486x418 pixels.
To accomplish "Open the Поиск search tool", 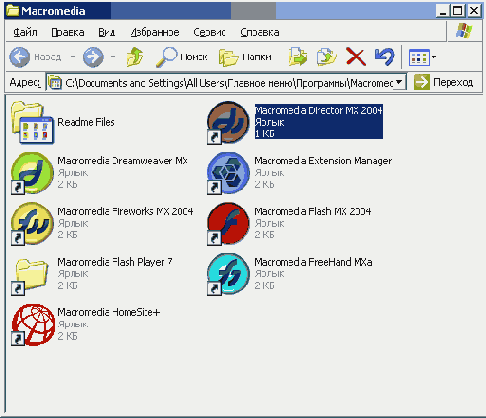I will [182, 57].
